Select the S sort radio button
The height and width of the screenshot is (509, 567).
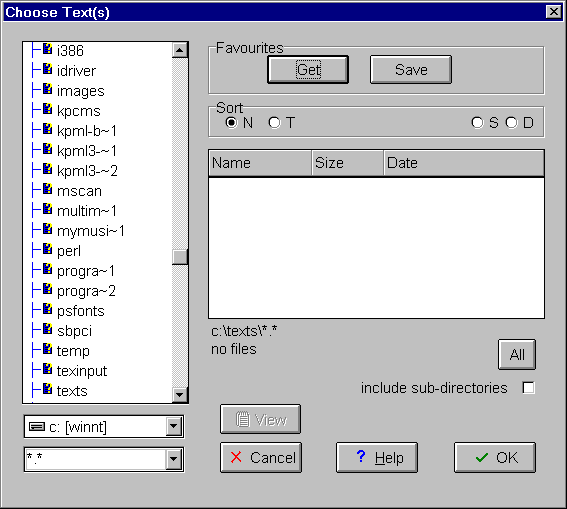point(477,123)
